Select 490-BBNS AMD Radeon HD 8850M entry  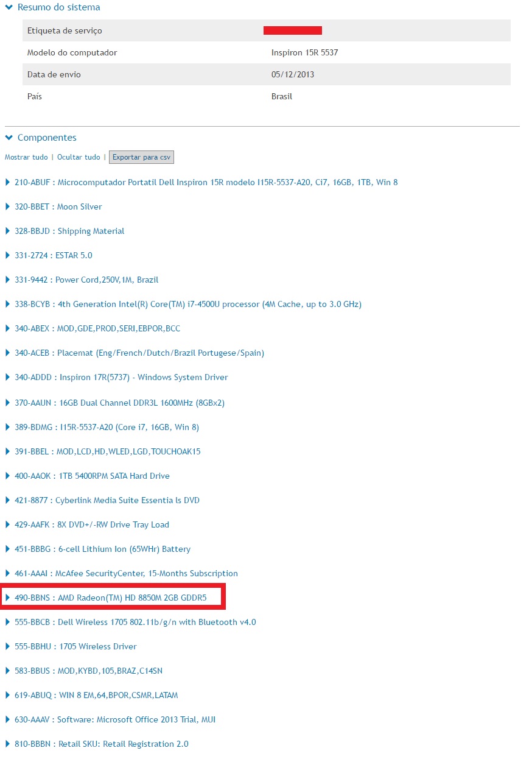click(111, 598)
